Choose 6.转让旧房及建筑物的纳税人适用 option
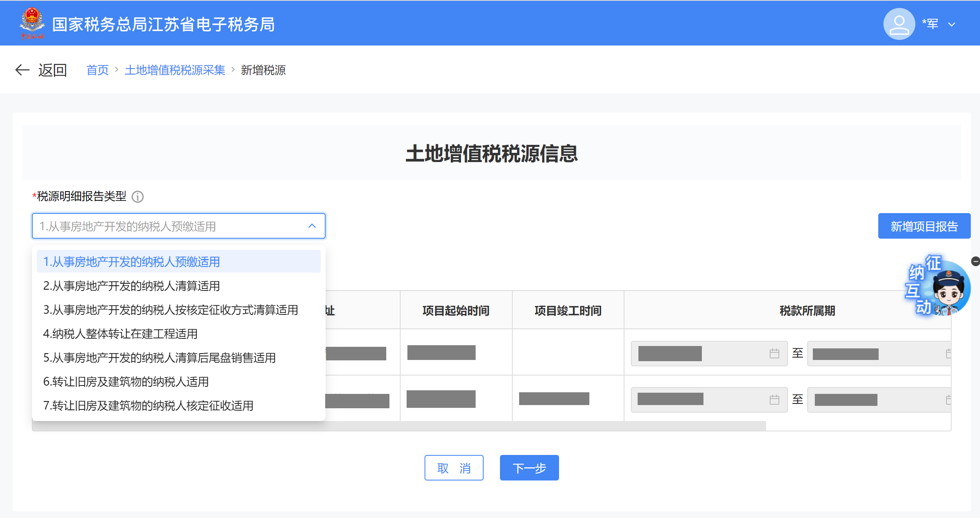 click(x=126, y=382)
